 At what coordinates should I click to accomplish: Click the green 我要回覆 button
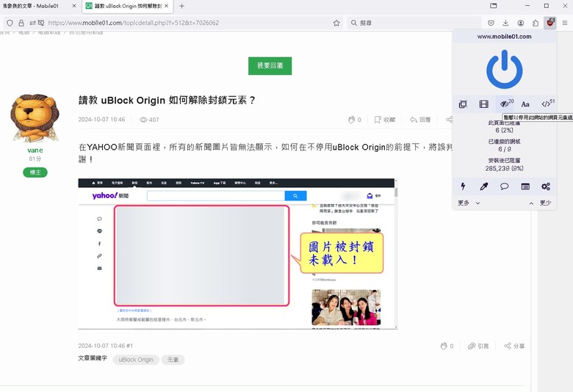[270, 66]
